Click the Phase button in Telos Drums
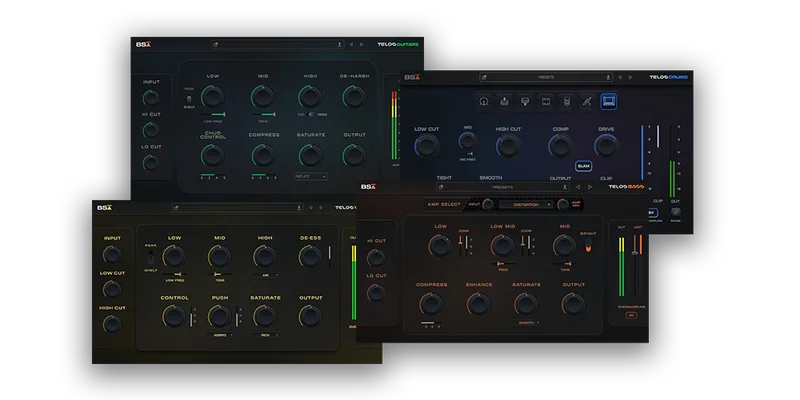This screenshot has height=400, width=800. click(x=676, y=212)
